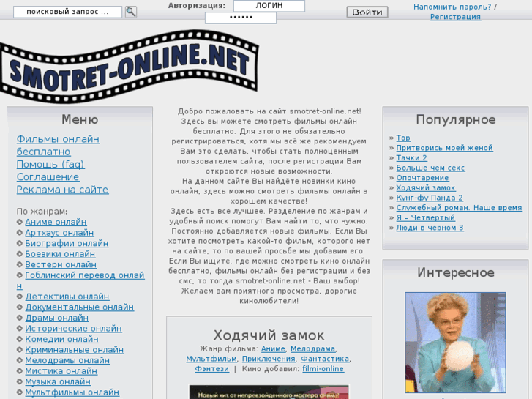Open the Фэнтези genre tag
This screenshot has width=532, height=399.
tap(211, 369)
